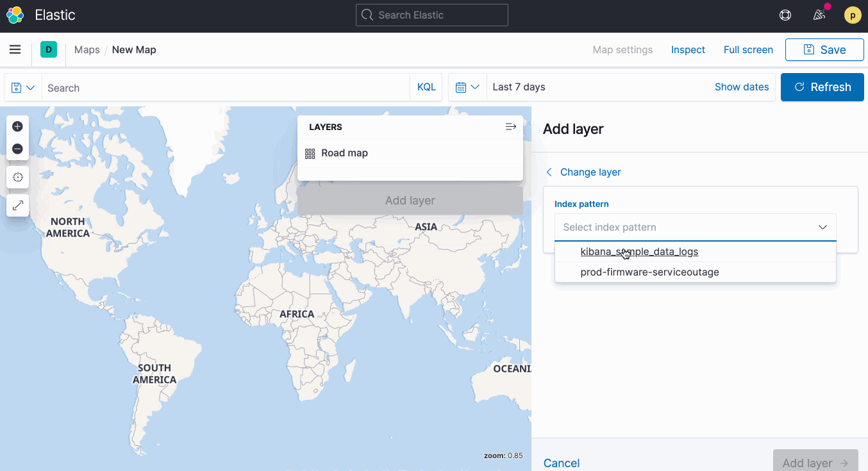Click the green 'D' space avatar
This screenshot has width=868, height=471.
pos(49,49)
